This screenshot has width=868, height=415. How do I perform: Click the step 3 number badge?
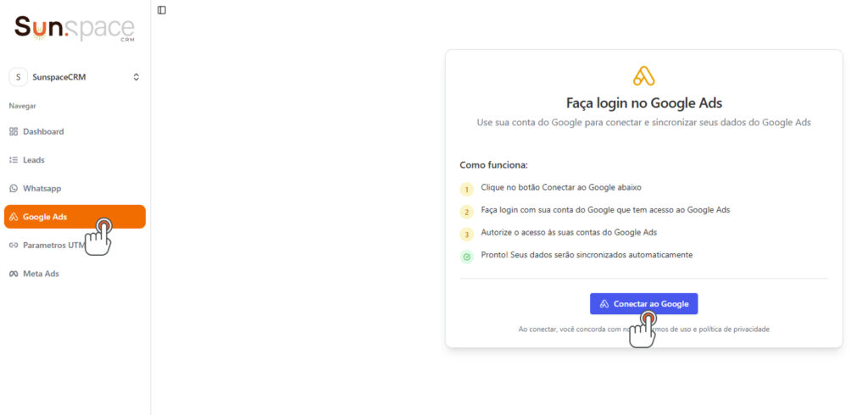click(466, 235)
